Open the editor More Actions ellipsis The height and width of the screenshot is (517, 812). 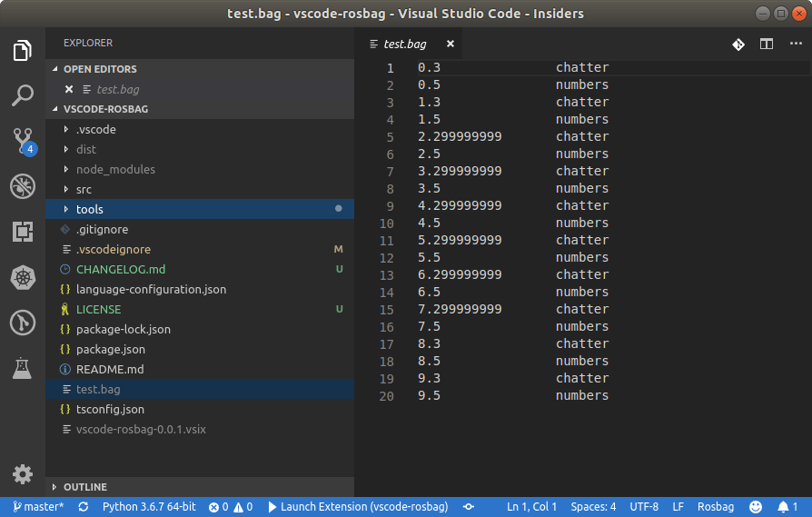(796, 44)
